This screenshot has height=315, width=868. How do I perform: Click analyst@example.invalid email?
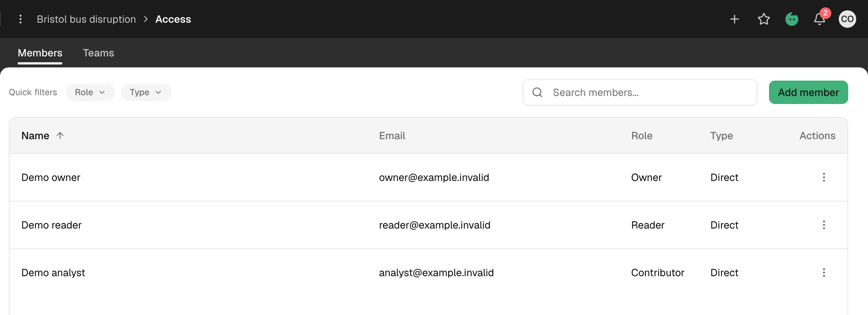437,273
